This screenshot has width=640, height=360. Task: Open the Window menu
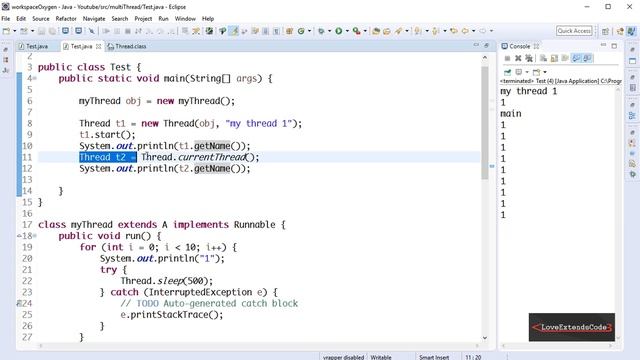click(185, 19)
